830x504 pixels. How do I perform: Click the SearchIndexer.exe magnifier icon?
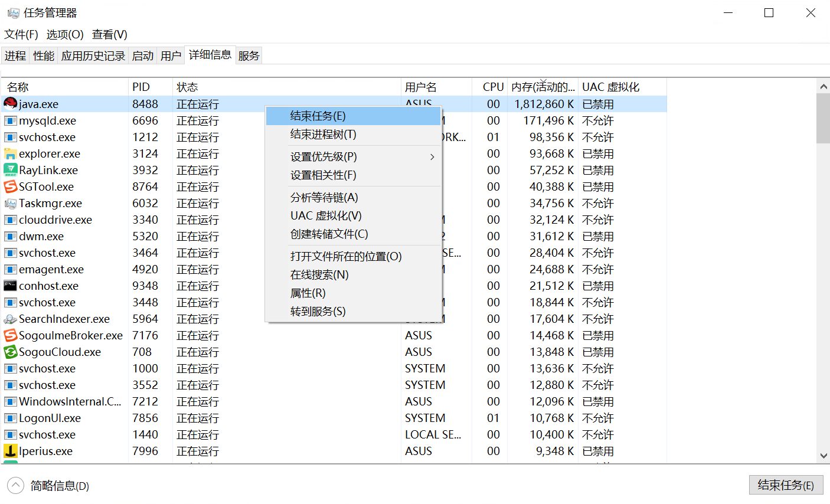coord(10,319)
